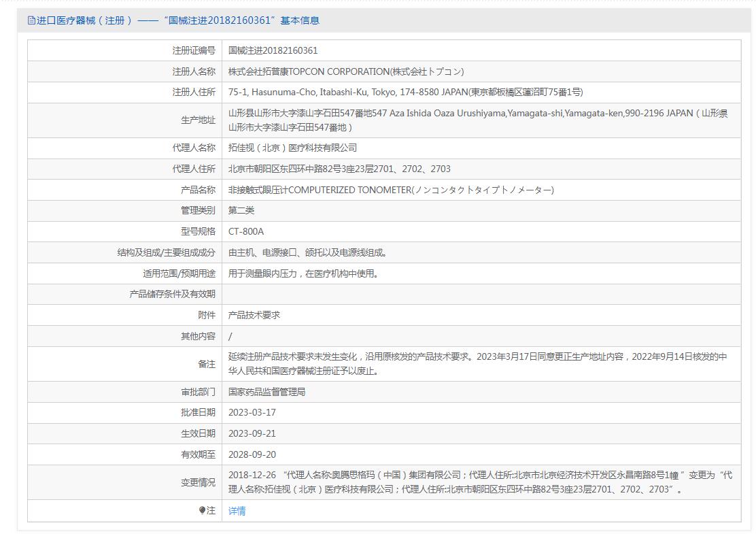The height and width of the screenshot is (534, 756).
Task: Select address 75-1, Hasunuma-Cho, Itabashi-Ku
Action: coord(405,92)
